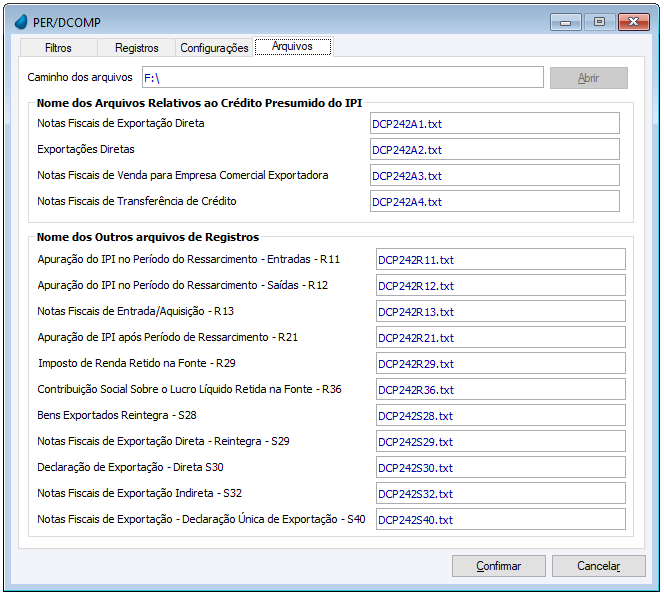The width and height of the screenshot is (664, 596).
Task: Click the 'Saídas - R12' apuração label
Action: [x=183, y=285]
